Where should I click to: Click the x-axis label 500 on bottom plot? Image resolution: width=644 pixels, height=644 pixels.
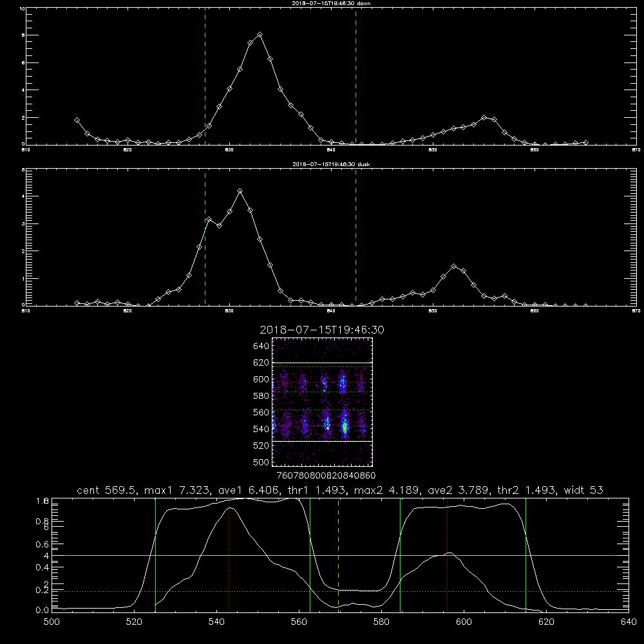52,622
